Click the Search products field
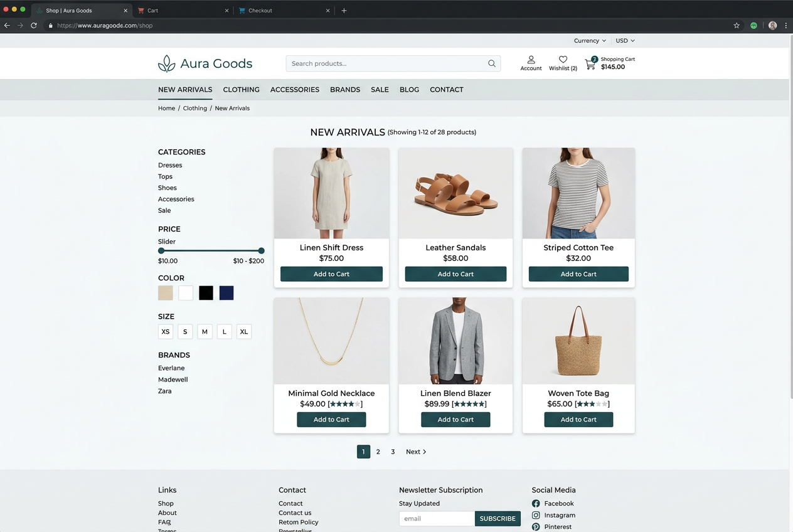 click(393, 63)
